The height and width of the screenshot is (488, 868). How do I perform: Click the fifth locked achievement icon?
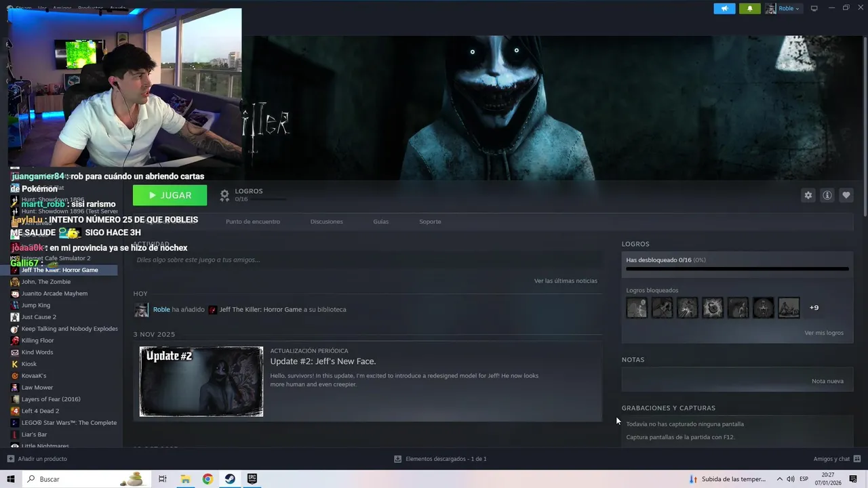pos(738,308)
